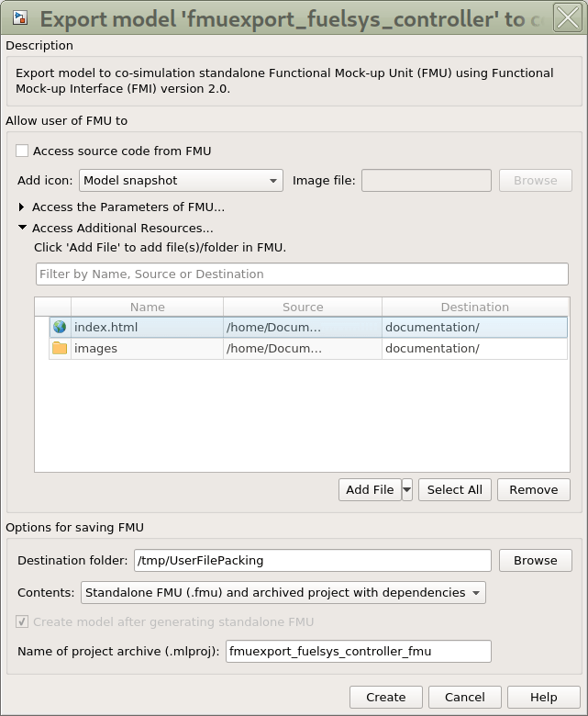Expand Access the Parameters of FMU section
The width and height of the screenshot is (588, 716).
point(22,207)
